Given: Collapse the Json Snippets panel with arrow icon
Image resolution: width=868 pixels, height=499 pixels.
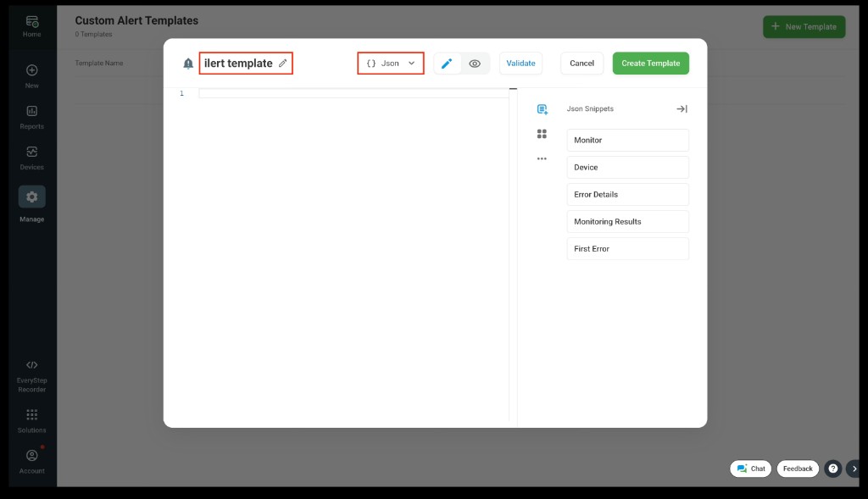Looking at the screenshot, I should coord(682,109).
